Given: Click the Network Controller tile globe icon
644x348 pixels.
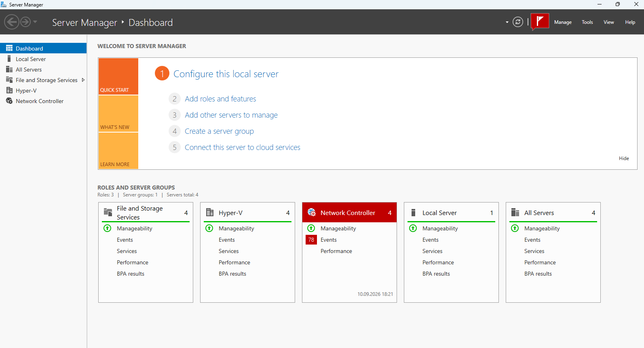Looking at the screenshot, I should [312, 213].
